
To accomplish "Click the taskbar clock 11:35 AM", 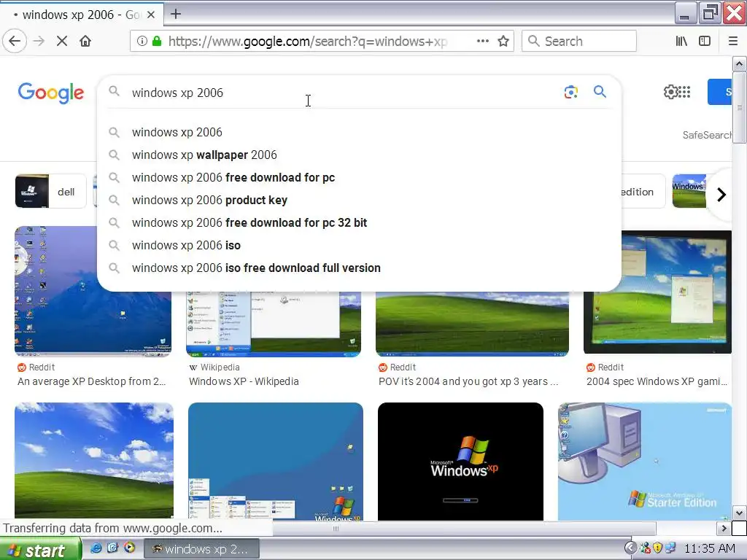I will click(710, 548).
